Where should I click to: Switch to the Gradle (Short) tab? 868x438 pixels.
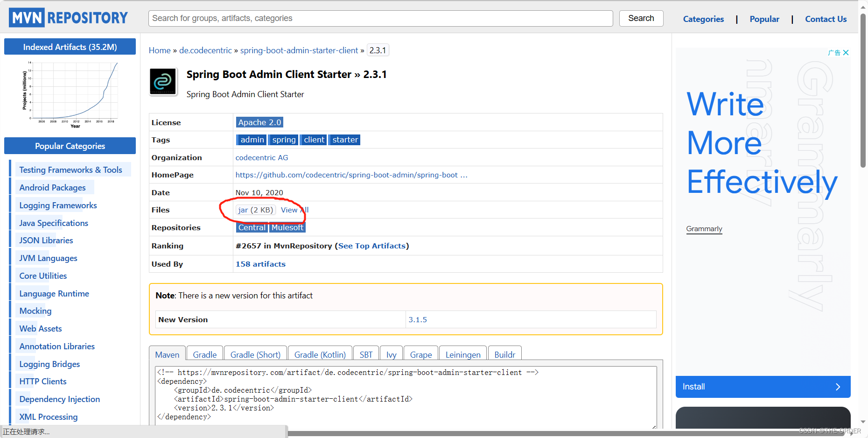(255, 354)
